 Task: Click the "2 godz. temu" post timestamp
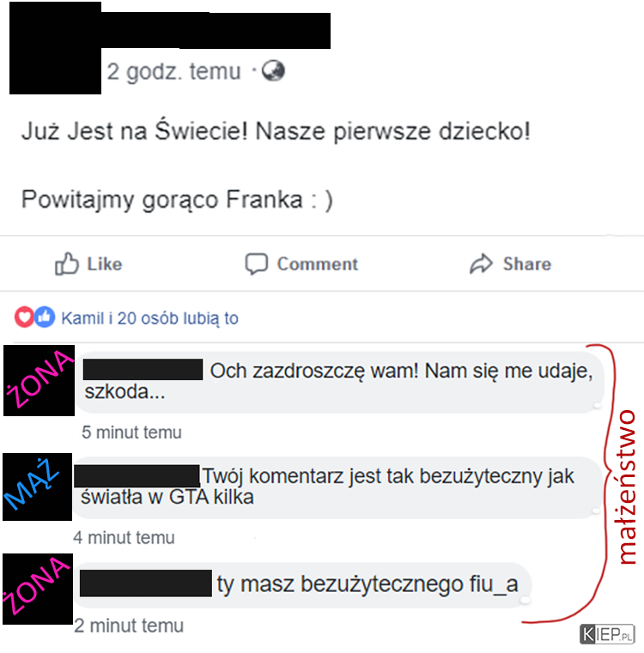(x=173, y=71)
